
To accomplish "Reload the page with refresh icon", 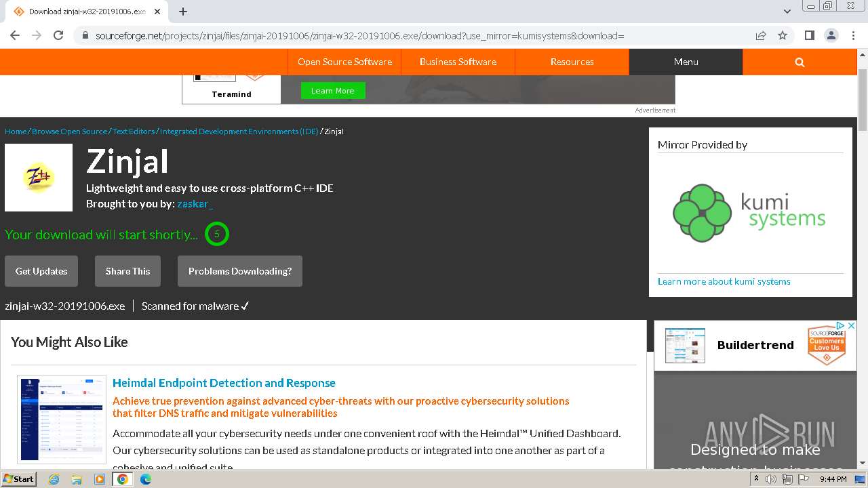I will 58,35.
